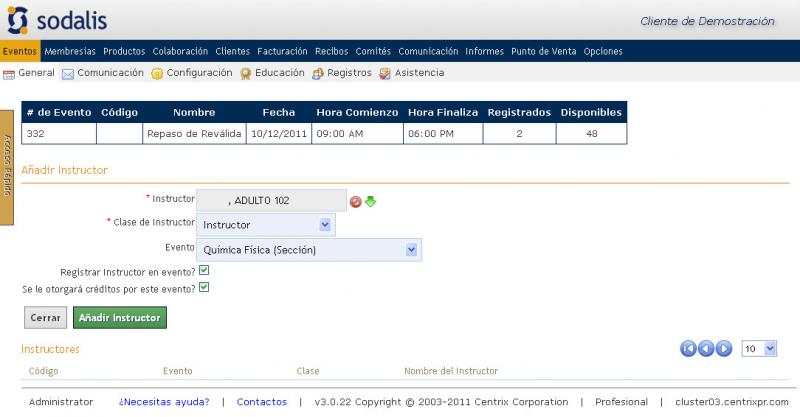Expand the Clase de Instructor dropdown
Image resolution: width=800 pixels, height=417 pixels.
265,225
